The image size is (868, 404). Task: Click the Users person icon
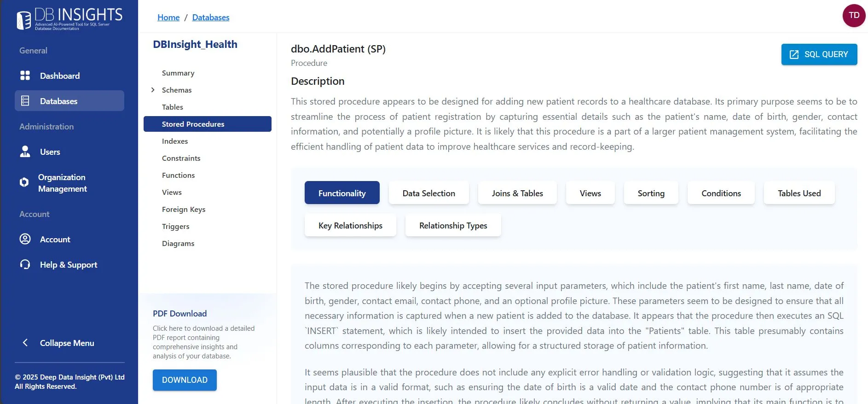pos(25,152)
